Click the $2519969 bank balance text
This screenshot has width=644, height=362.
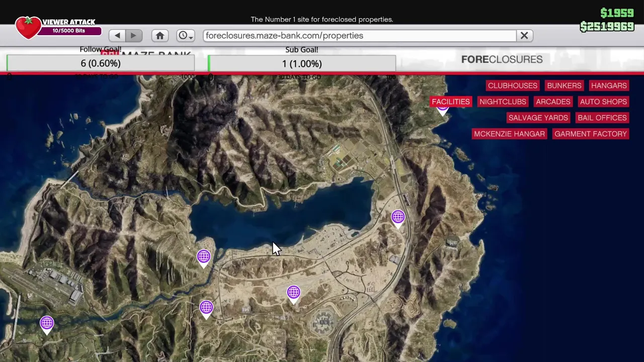[607, 27]
